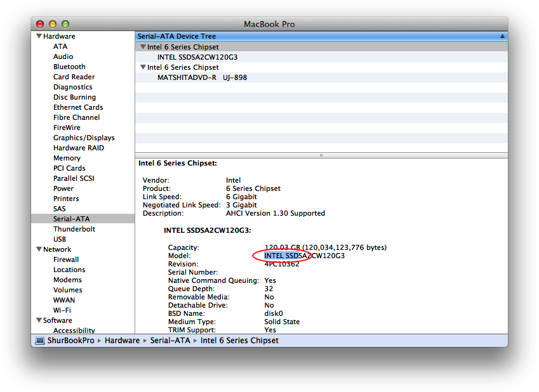
Task: Click the Queue Depth value 32
Action: point(269,289)
